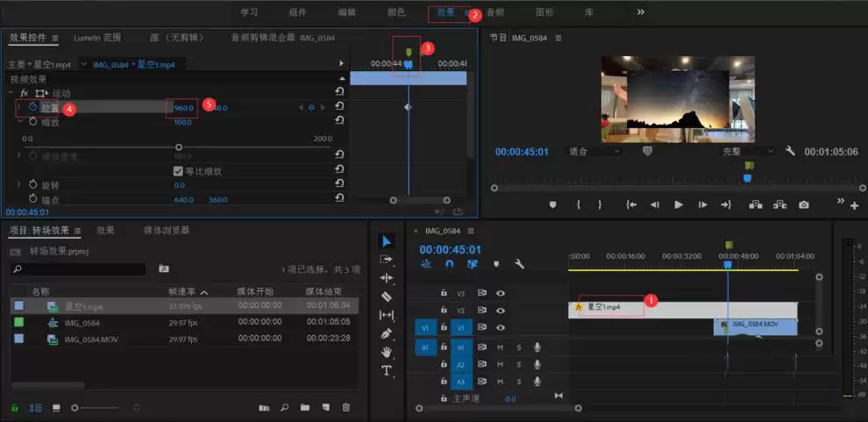Adjust the 缩放 slider handle
Image resolution: width=868 pixels, height=422 pixels.
coord(178,147)
